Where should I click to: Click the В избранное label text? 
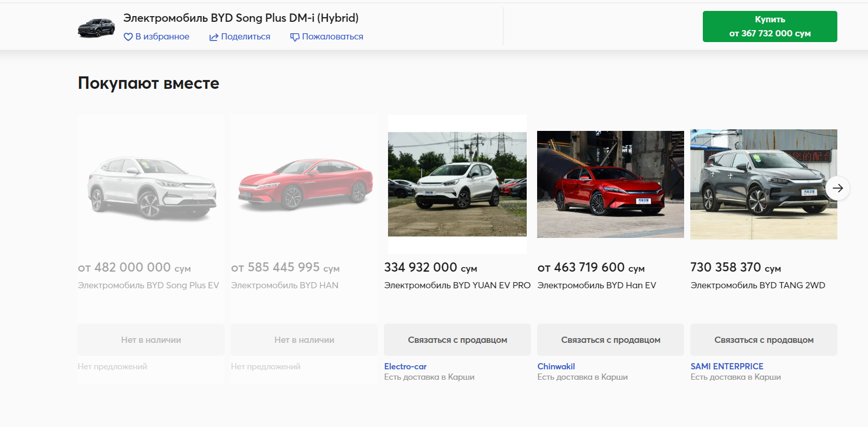point(162,36)
